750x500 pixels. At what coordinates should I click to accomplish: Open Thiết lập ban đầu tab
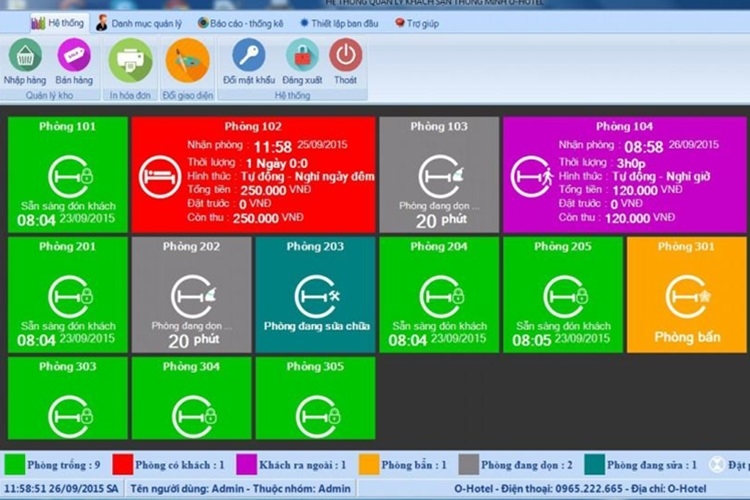[x=339, y=23]
